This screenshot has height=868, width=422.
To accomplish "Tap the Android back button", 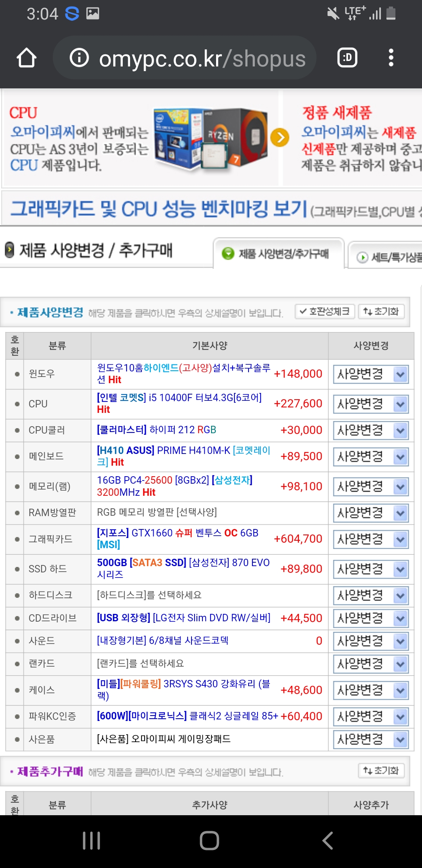I will coord(327,841).
